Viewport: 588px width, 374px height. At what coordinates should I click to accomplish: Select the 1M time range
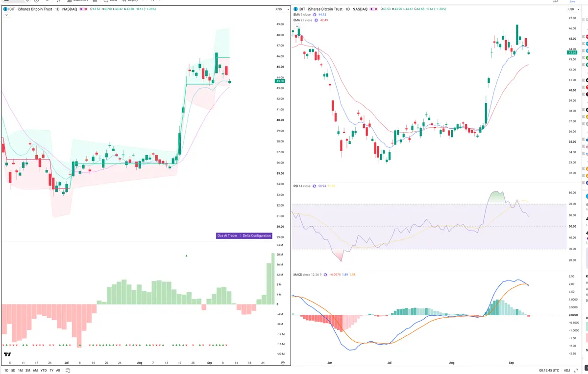20,371
